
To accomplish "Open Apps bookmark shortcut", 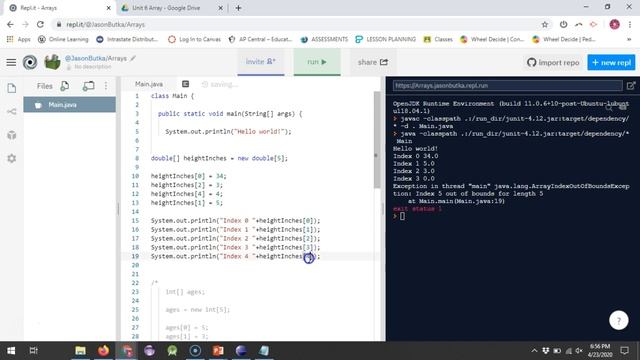I will [x=19, y=39].
